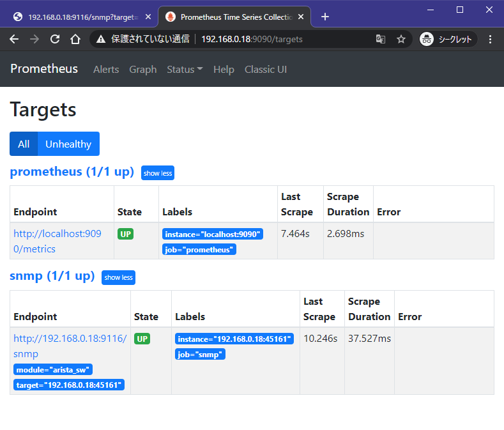This screenshot has width=504, height=430.
Task: Click the address bar URL field
Action: (252, 39)
